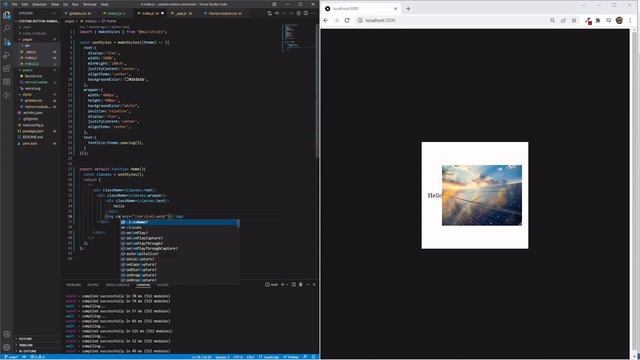
Task: Expand the api folder under pages
Action: pyautogui.click(x=27, y=46)
